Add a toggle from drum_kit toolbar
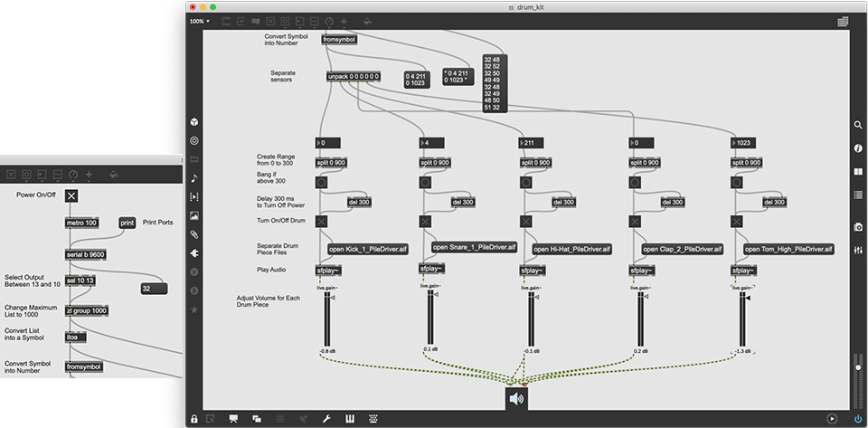 [270, 22]
